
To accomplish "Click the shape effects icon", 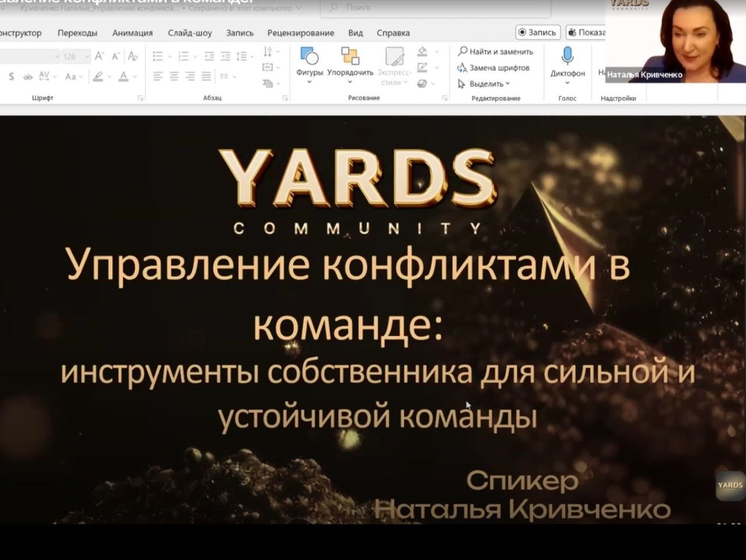I will [x=422, y=83].
